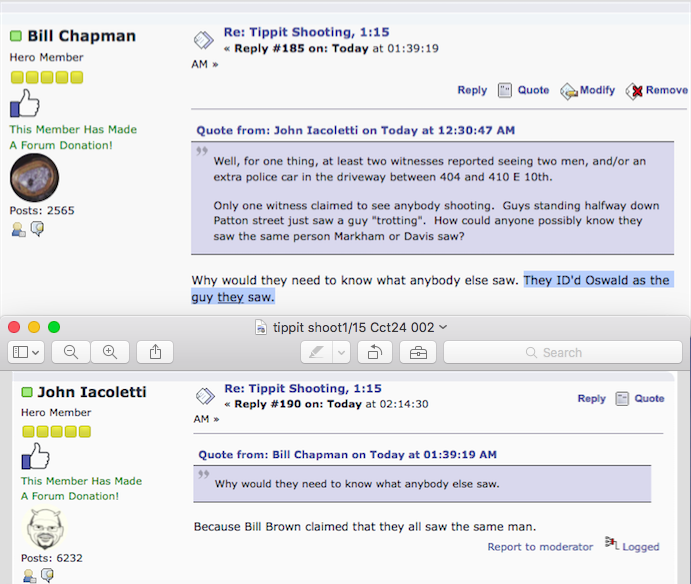
Task: Show the Markup Toolbar via the toolbox icon
Action: 418,352
